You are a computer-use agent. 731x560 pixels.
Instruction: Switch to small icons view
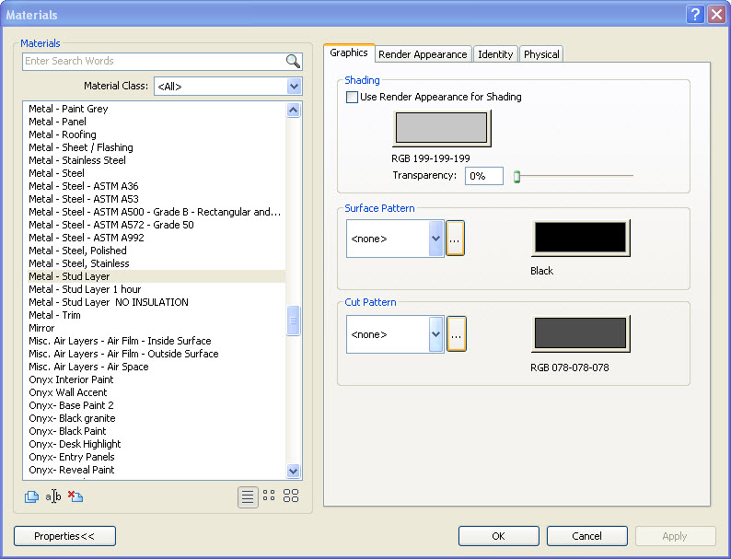[269, 496]
